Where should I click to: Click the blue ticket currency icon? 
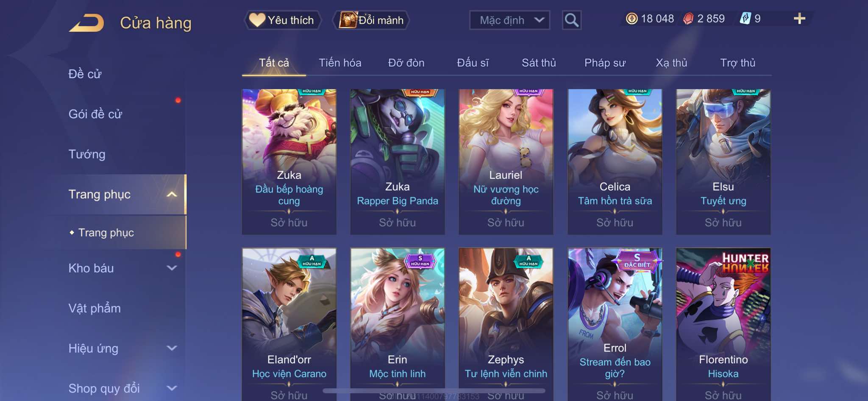745,19
